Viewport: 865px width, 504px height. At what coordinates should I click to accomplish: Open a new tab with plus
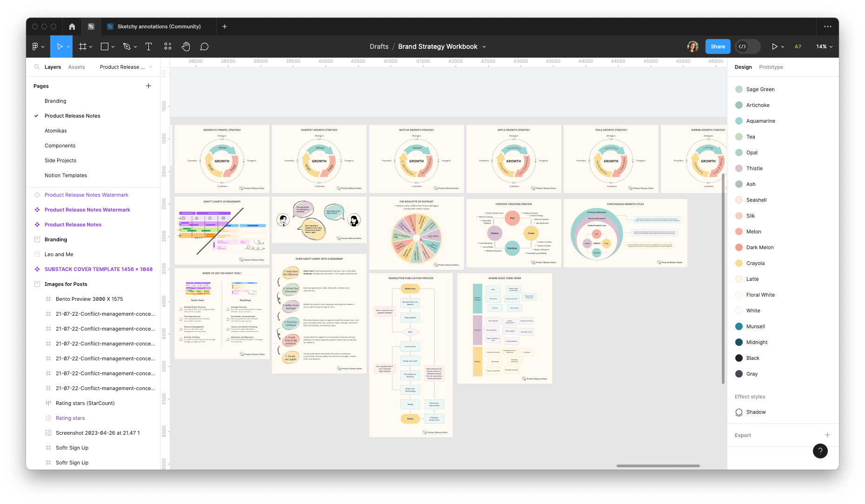click(x=225, y=27)
